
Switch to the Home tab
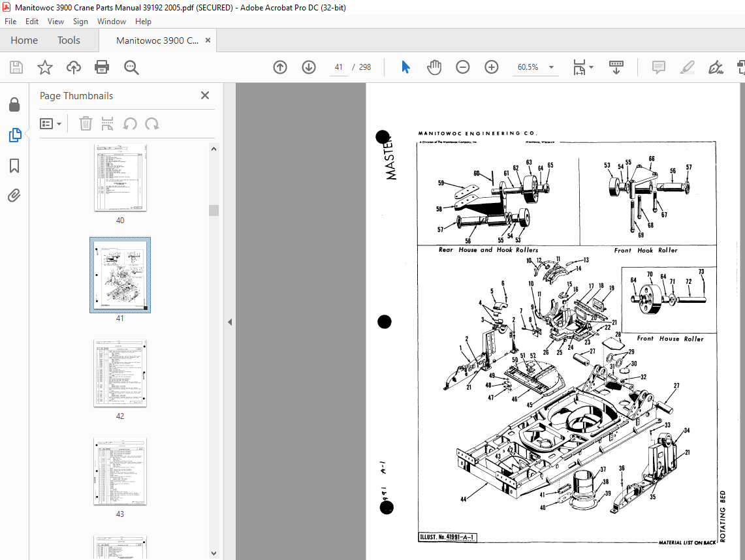click(24, 40)
